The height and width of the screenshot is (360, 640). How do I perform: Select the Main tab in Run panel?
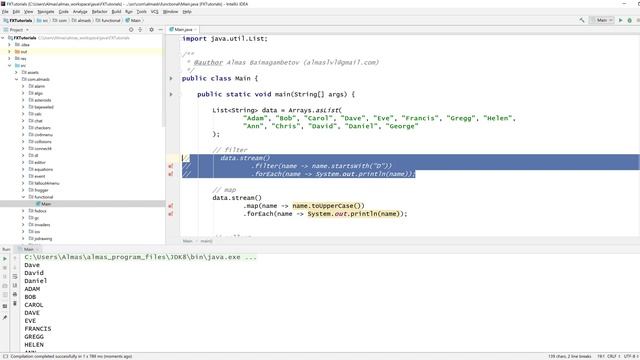tap(28, 249)
